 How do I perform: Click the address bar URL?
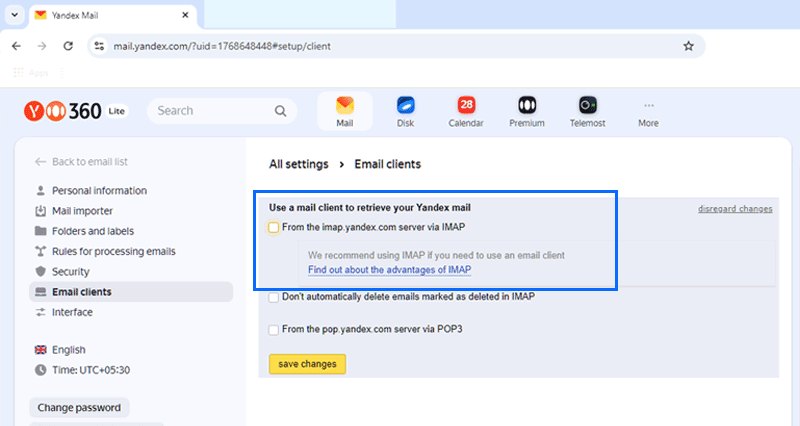pyautogui.click(x=222, y=46)
